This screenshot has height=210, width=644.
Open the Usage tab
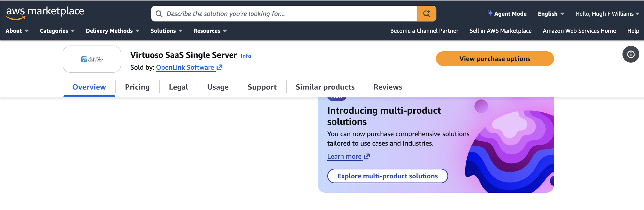coord(218,87)
